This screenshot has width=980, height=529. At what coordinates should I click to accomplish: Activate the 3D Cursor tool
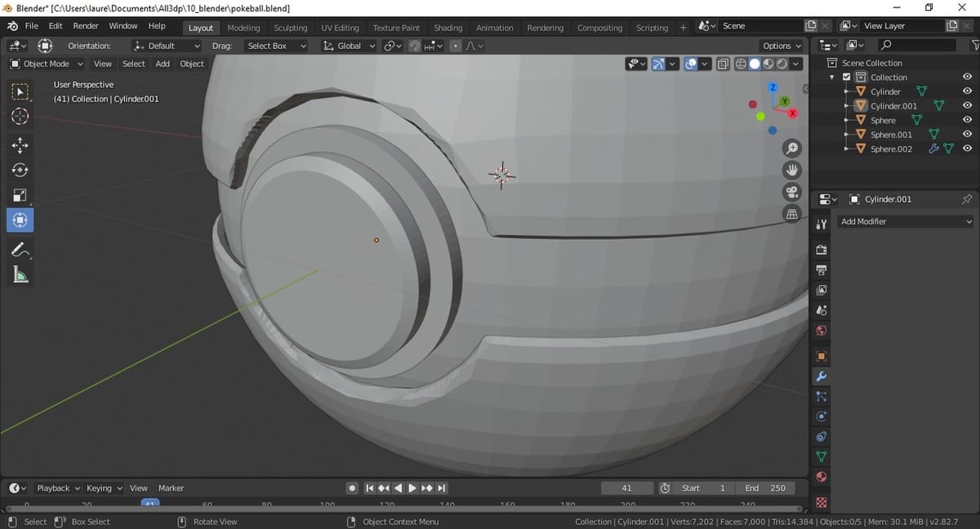coord(20,117)
